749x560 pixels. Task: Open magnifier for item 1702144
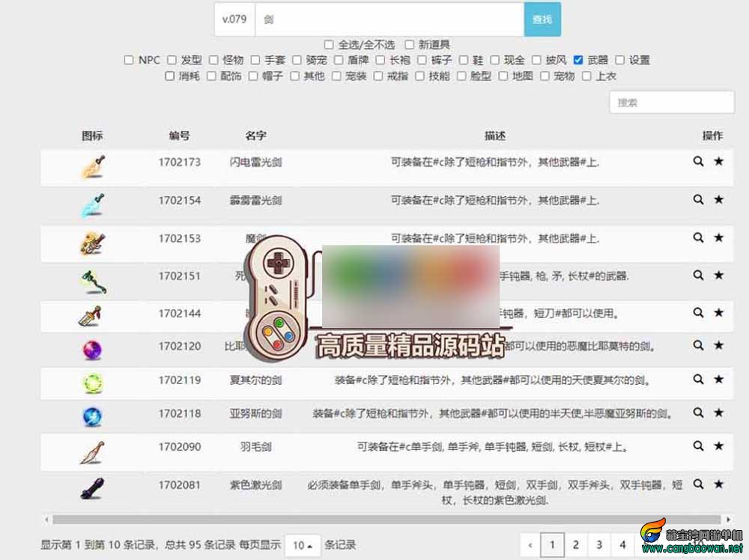pyautogui.click(x=698, y=313)
